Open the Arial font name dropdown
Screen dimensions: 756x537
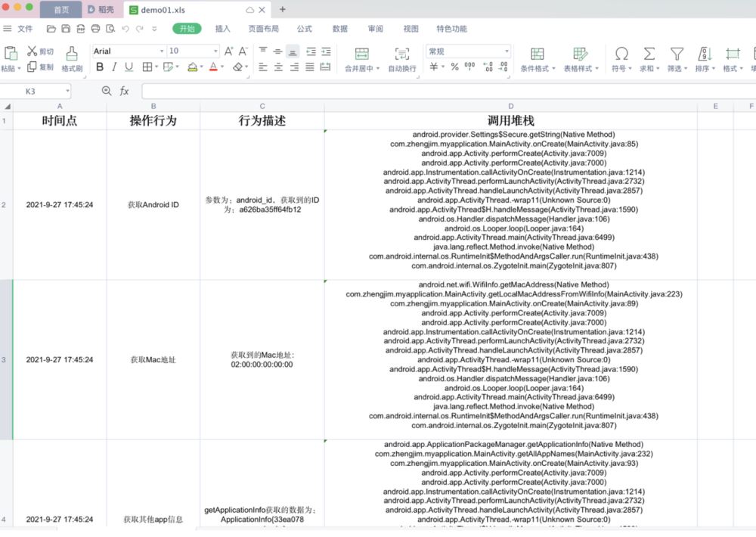[162, 51]
